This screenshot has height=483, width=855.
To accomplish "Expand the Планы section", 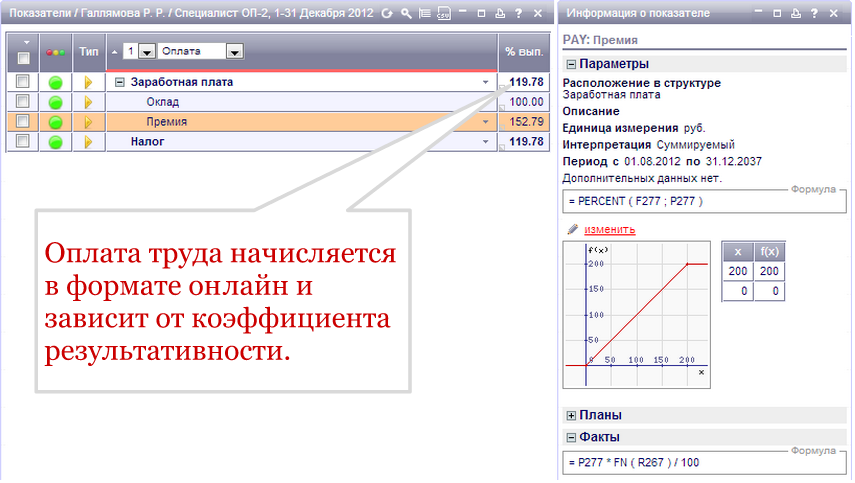I will (571, 416).
